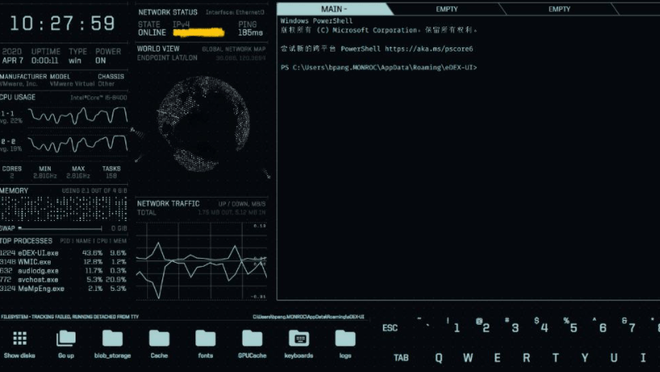The image size is (660, 372).
Task: Click the number 5 key
Action: pyautogui.click(x=571, y=325)
